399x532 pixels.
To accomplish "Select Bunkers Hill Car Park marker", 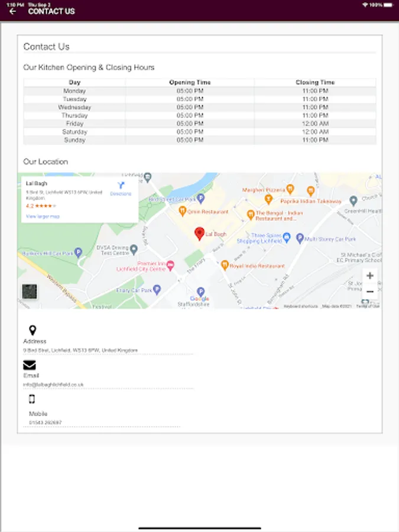I will click(x=79, y=252).
